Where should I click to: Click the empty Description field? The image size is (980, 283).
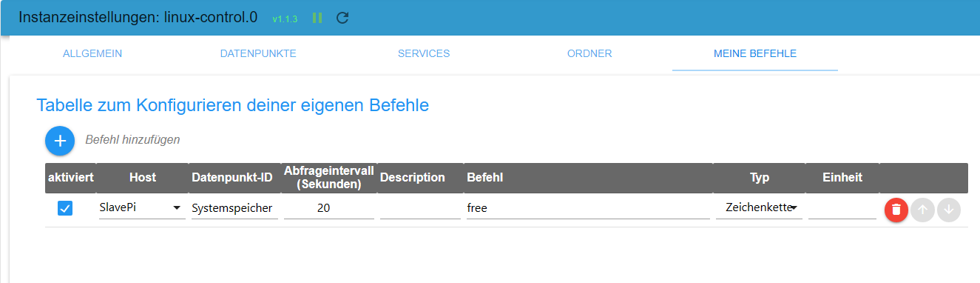[x=420, y=209]
